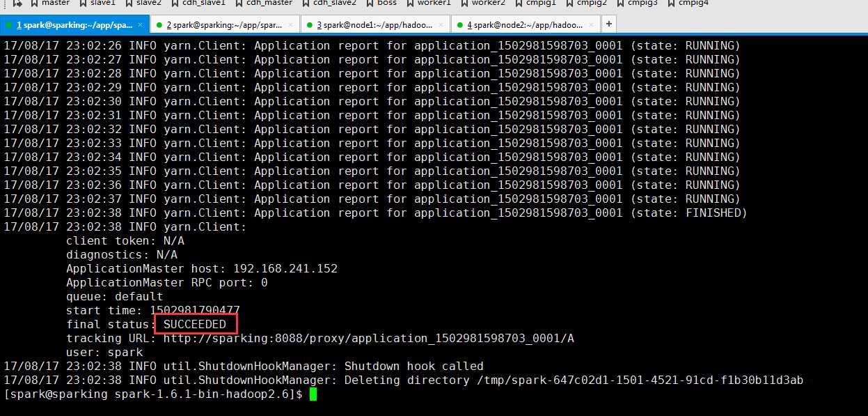Connect to the worker1 session shortcut

pyautogui.click(x=428, y=3)
